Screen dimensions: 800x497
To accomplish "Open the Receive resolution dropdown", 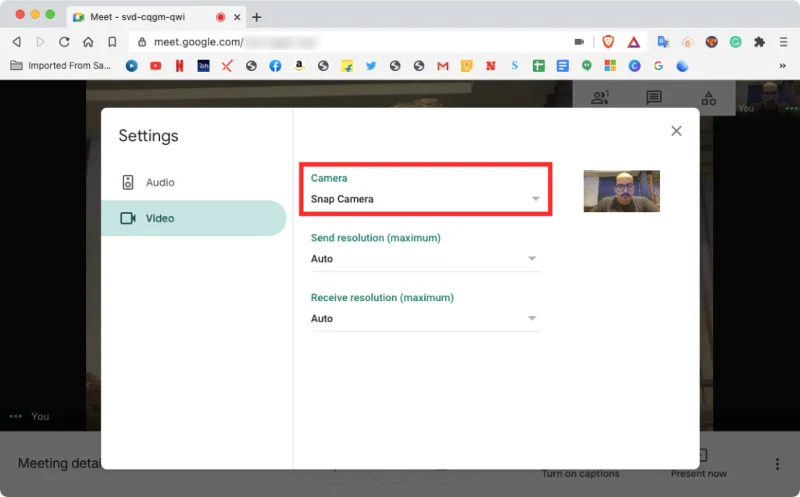I will tap(425, 319).
